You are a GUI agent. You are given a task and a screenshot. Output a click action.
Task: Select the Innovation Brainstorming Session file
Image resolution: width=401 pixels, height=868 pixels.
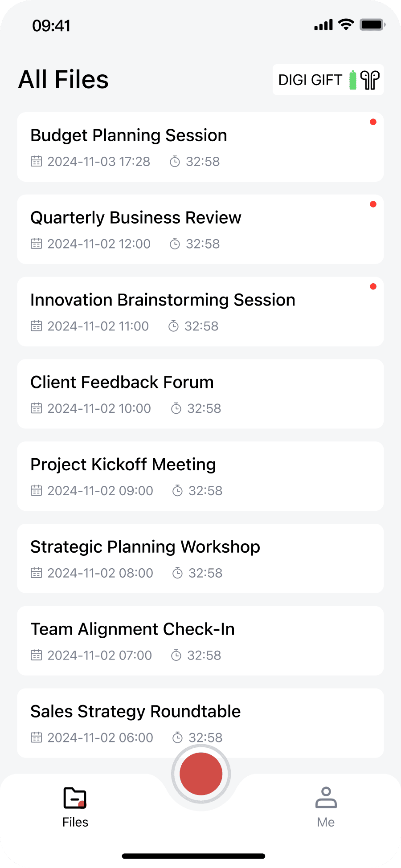(200, 312)
